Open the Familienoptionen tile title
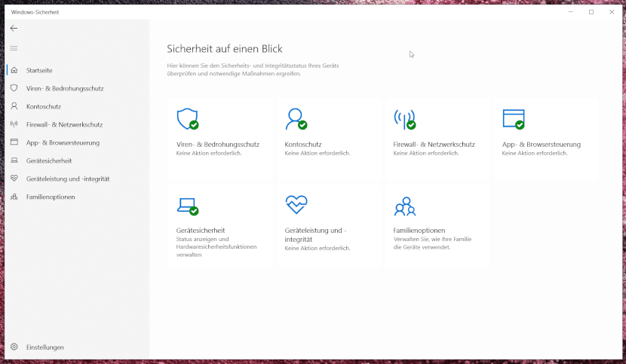 point(419,231)
